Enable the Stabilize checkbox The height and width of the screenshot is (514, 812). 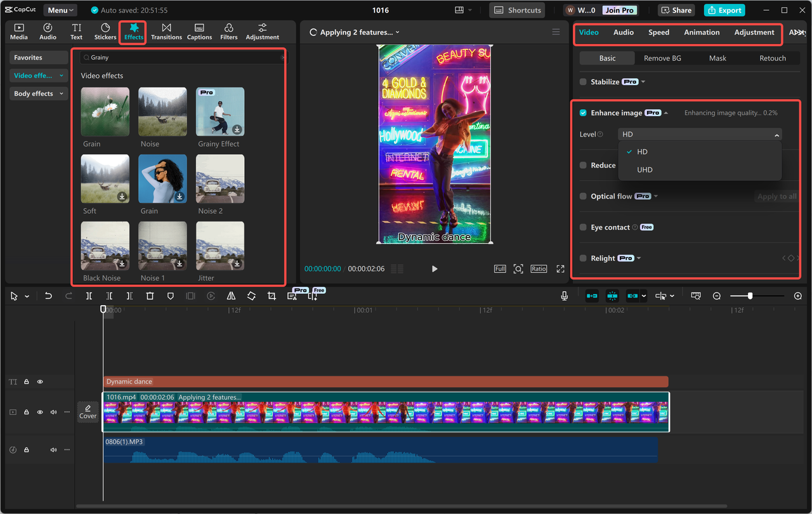point(583,82)
